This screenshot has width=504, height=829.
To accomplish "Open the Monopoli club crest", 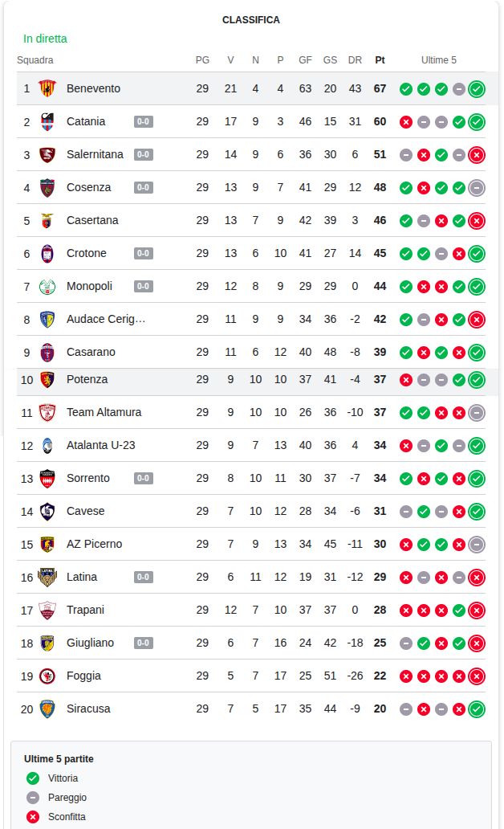I will point(47,286).
